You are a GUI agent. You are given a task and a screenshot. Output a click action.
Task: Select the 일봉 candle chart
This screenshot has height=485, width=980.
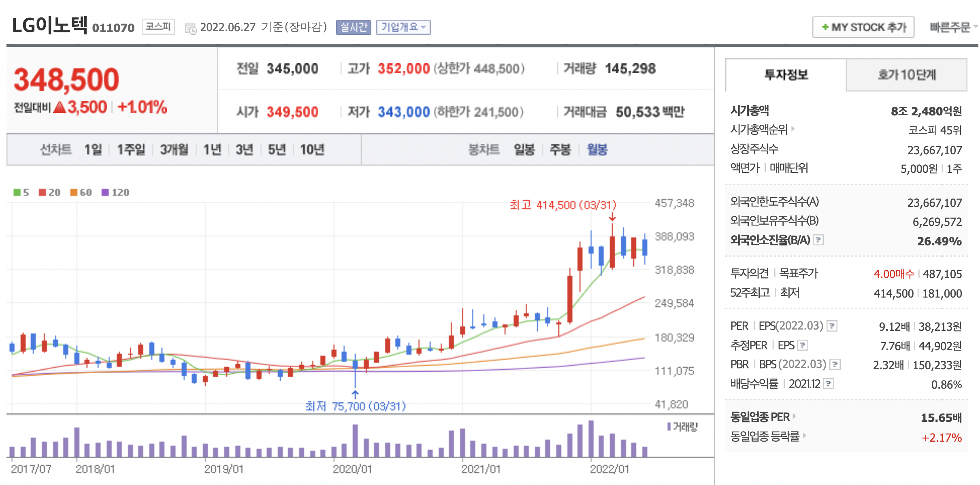[524, 149]
